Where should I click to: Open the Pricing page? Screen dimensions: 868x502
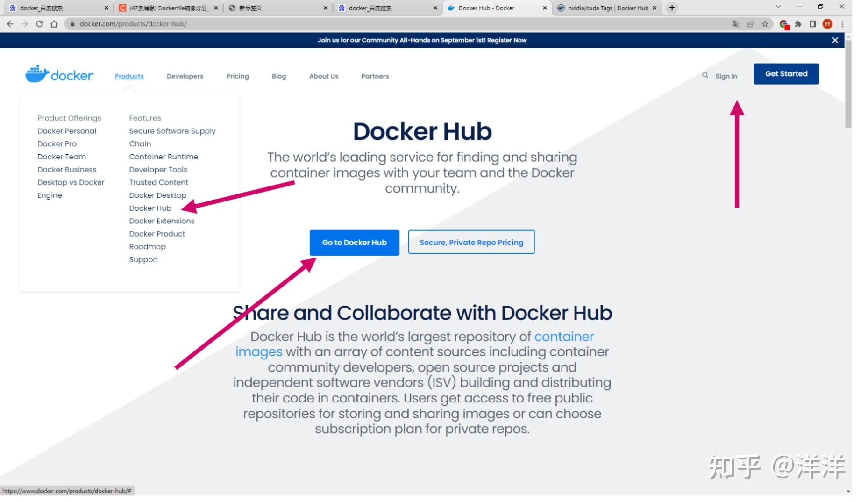pos(237,76)
